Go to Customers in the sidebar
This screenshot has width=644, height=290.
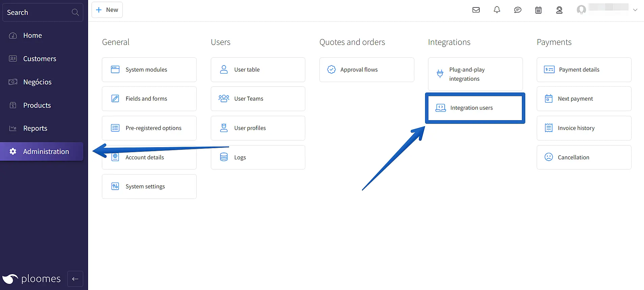(39, 59)
